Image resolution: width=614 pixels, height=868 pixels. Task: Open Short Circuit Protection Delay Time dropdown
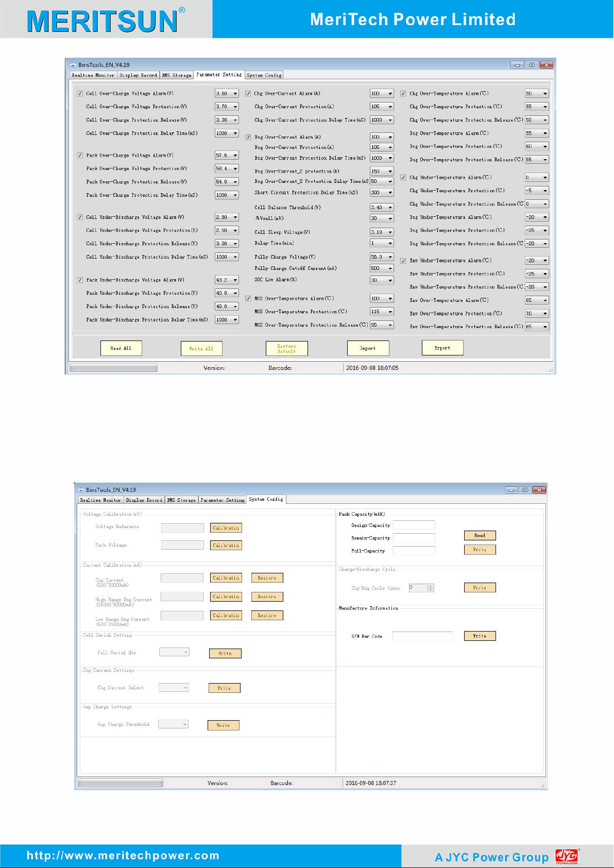coord(382,193)
